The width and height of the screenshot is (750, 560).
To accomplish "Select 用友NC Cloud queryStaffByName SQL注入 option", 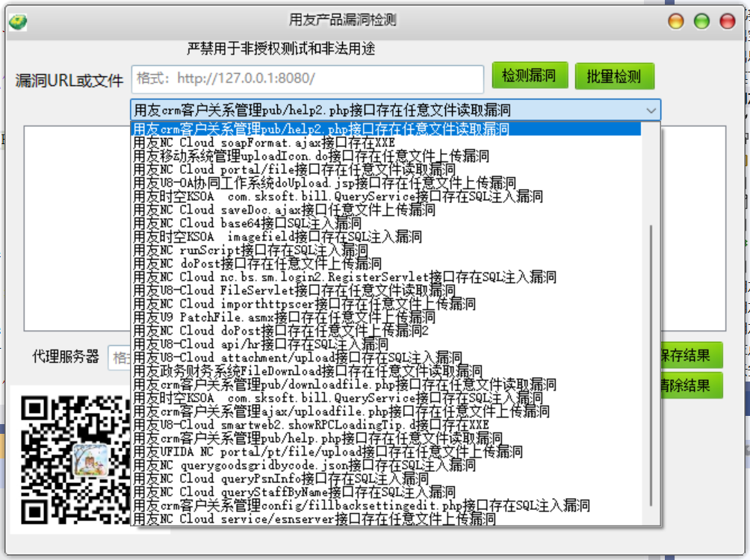I will pyautogui.click(x=386, y=491).
